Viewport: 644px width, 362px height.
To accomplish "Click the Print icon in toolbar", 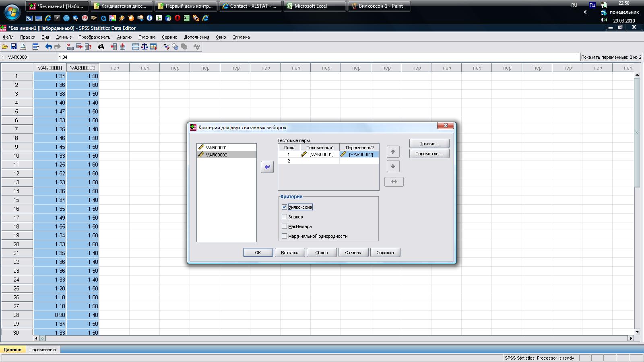I will pos(23,47).
